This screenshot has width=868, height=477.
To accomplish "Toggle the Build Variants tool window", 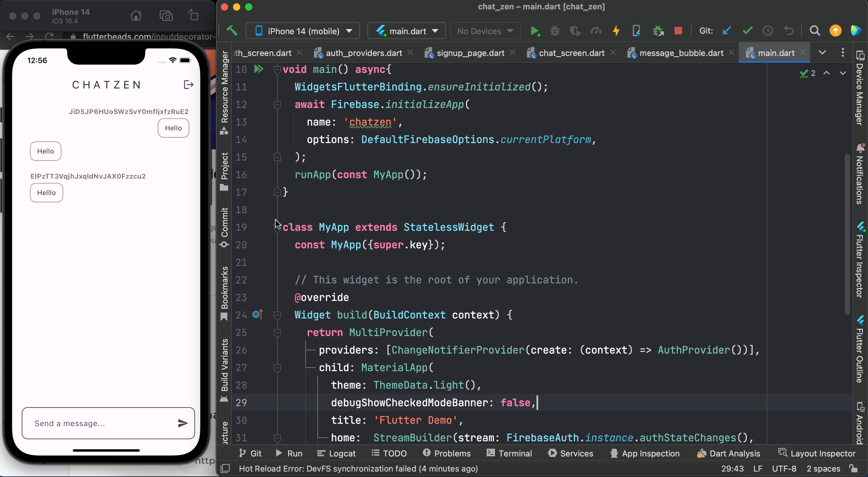I will pos(224,370).
